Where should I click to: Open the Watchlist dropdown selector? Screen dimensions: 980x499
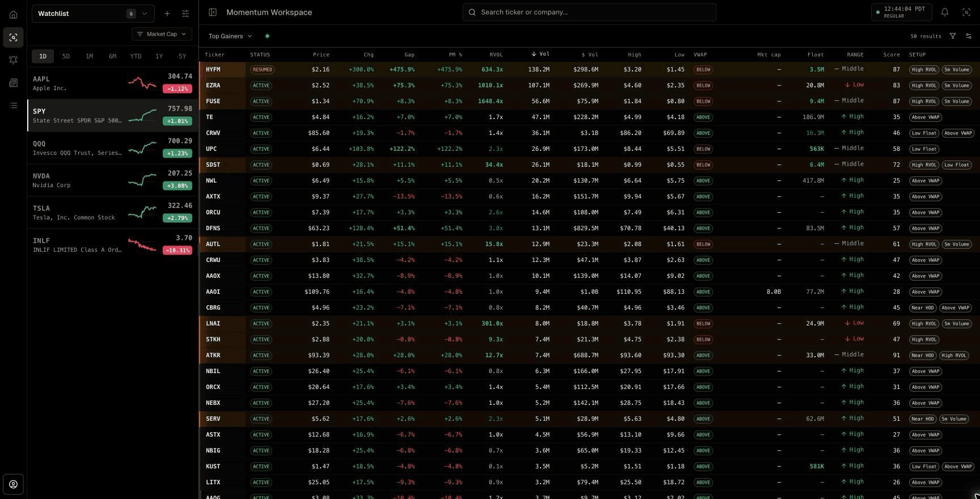pyautogui.click(x=93, y=14)
